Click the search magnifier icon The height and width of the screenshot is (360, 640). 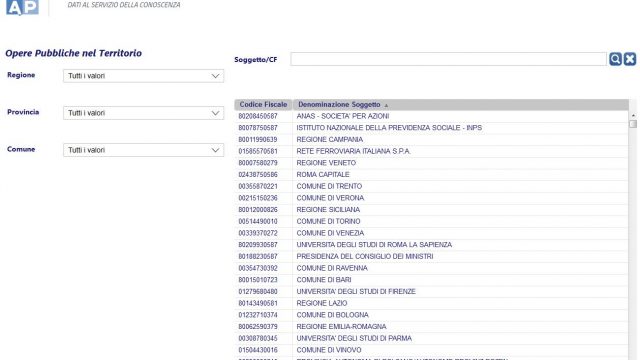point(615,59)
